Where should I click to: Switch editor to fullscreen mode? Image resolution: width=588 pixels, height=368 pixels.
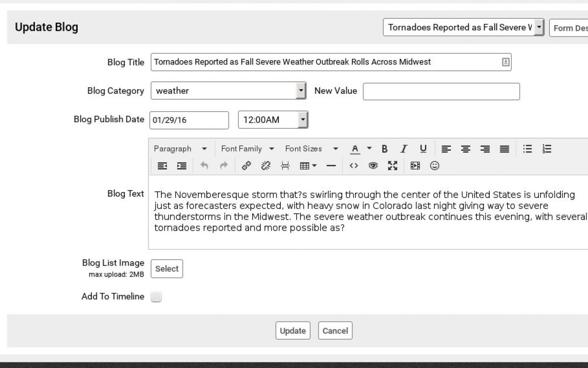tap(392, 166)
